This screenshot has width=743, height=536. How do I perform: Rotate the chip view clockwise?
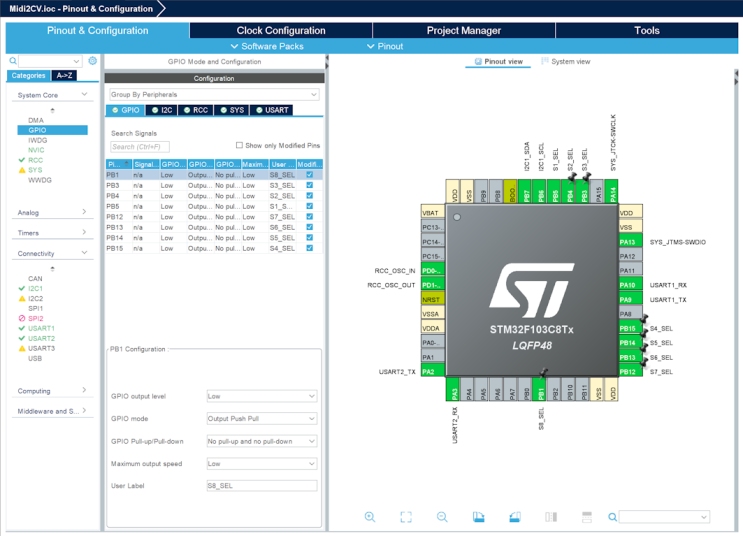coord(478,517)
